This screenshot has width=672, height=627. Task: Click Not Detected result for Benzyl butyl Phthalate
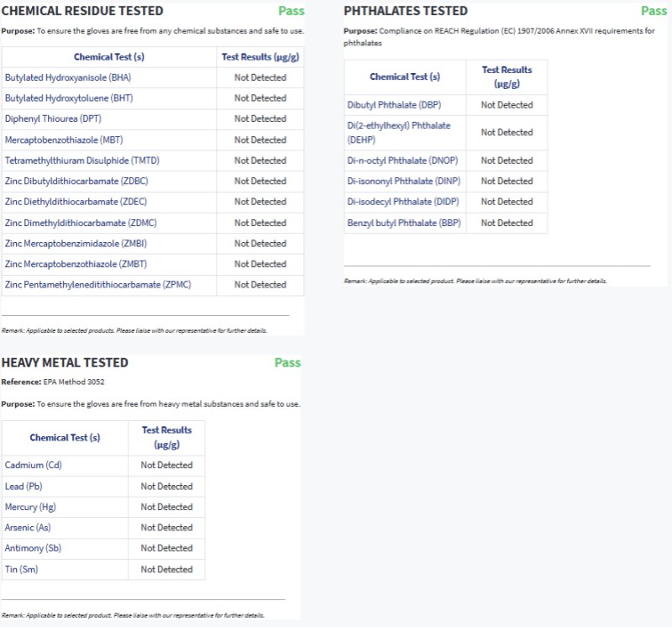[x=507, y=223]
